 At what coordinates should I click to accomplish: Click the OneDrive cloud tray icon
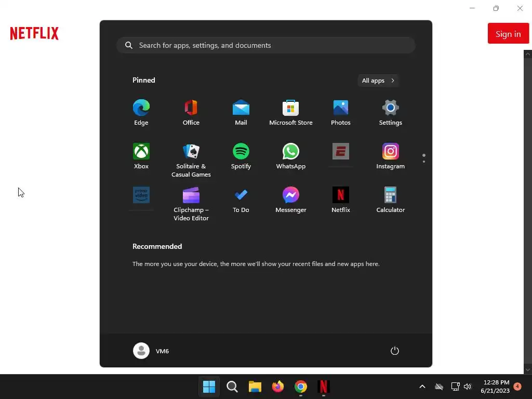[439, 387]
